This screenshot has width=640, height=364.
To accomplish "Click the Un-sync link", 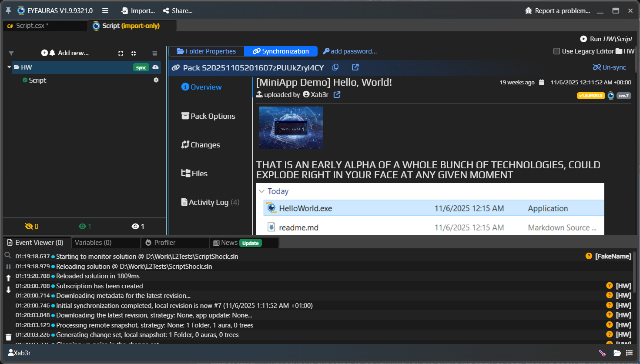I will (609, 67).
